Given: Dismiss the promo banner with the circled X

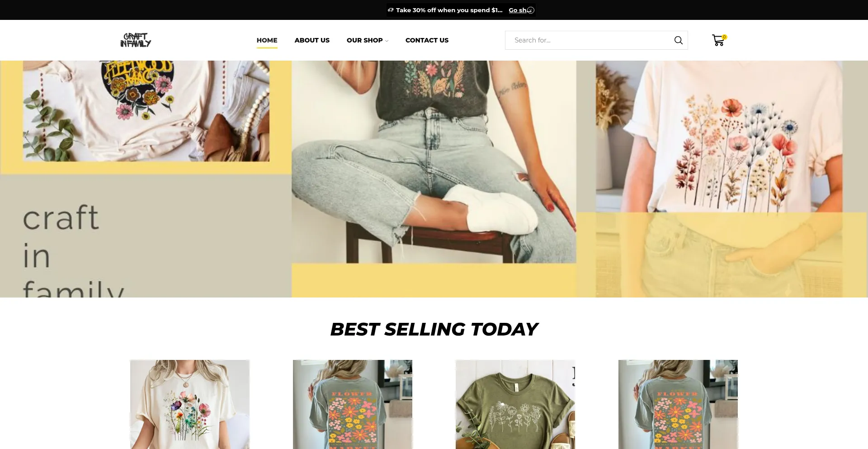Looking at the screenshot, I should (531, 10).
